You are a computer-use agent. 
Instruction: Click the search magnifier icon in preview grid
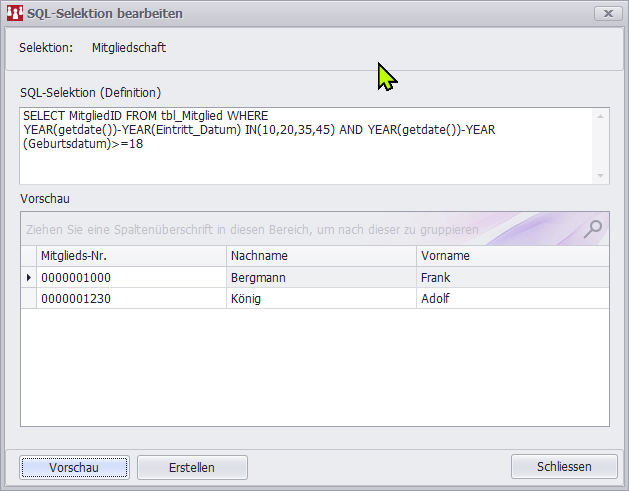click(x=593, y=229)
